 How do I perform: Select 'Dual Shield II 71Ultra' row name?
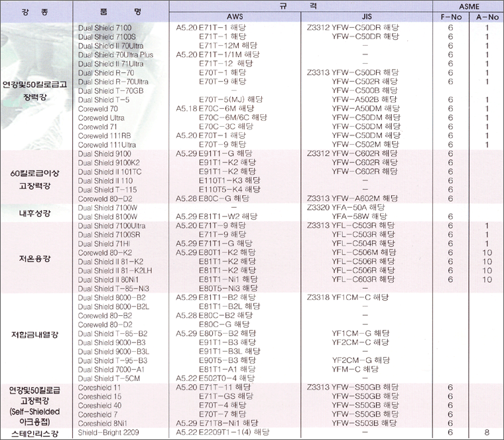111,64
